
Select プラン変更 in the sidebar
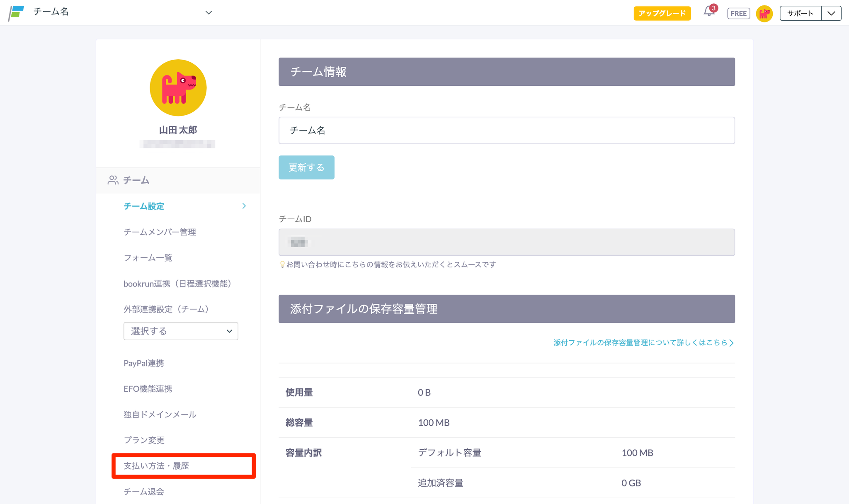[144, 440]
